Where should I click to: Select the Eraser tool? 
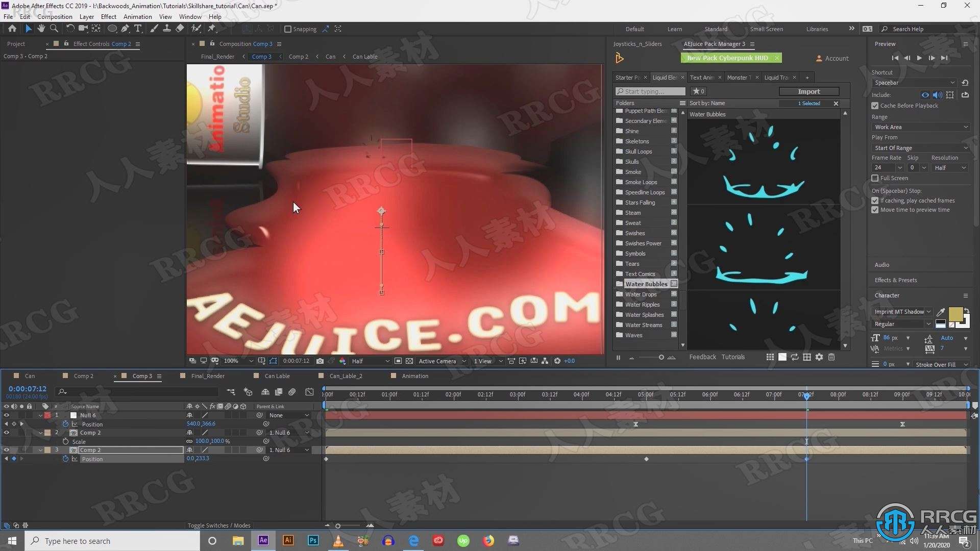(x=180, y=29)
